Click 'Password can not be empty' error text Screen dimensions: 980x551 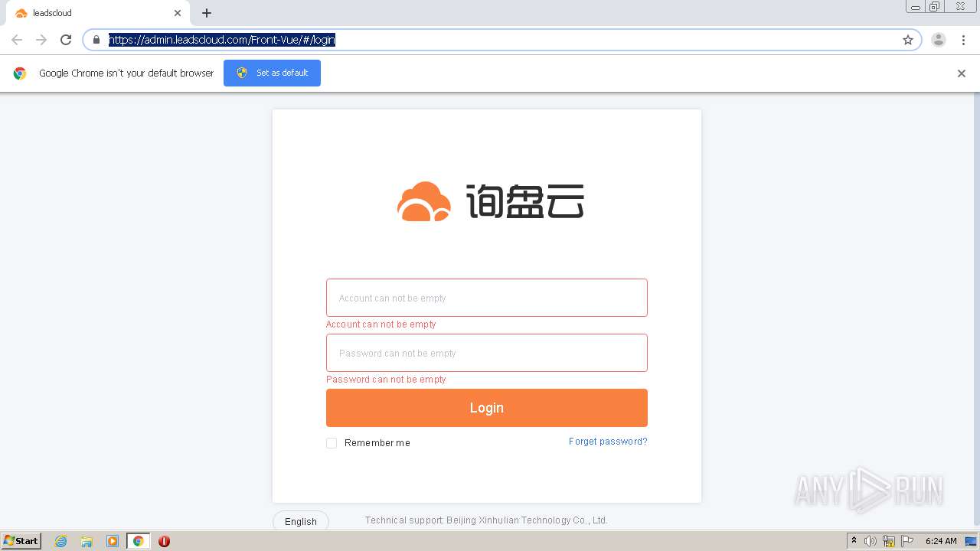(x=386, y=380)
